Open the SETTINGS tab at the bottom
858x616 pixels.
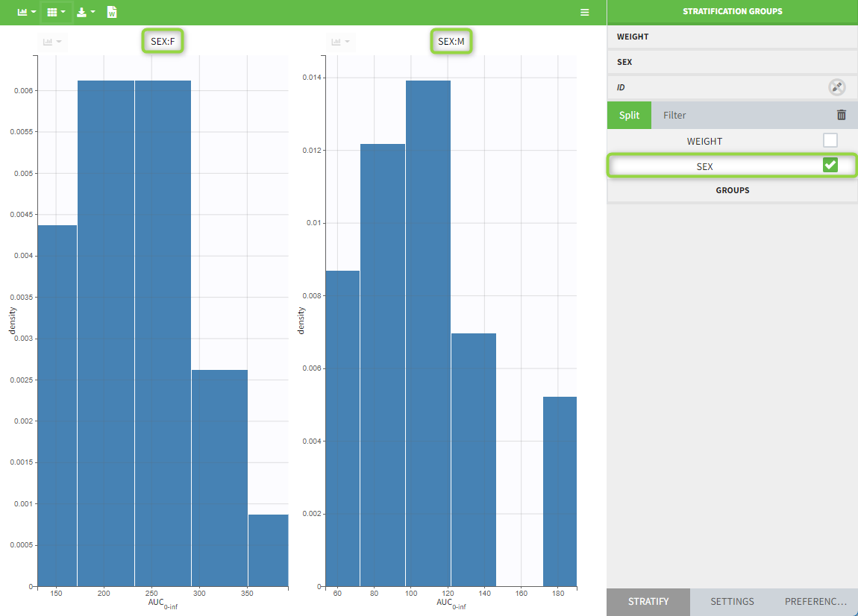(x=732, y=601)
